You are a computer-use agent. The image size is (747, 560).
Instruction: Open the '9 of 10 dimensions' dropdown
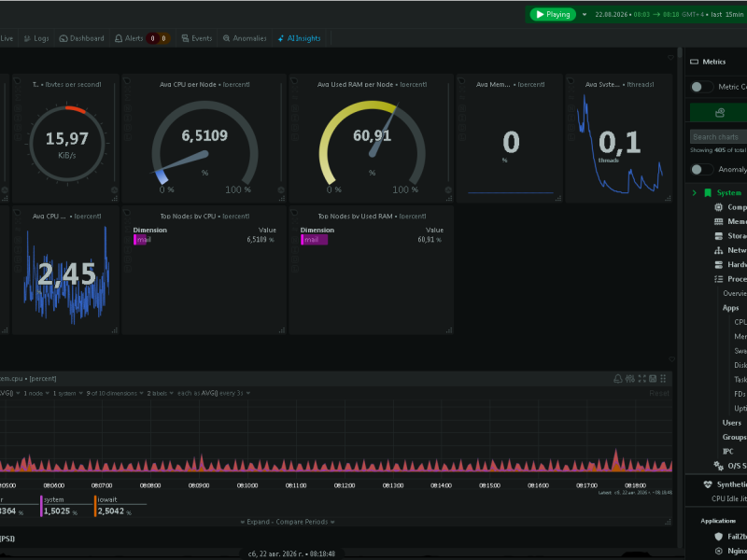(115, 393)
